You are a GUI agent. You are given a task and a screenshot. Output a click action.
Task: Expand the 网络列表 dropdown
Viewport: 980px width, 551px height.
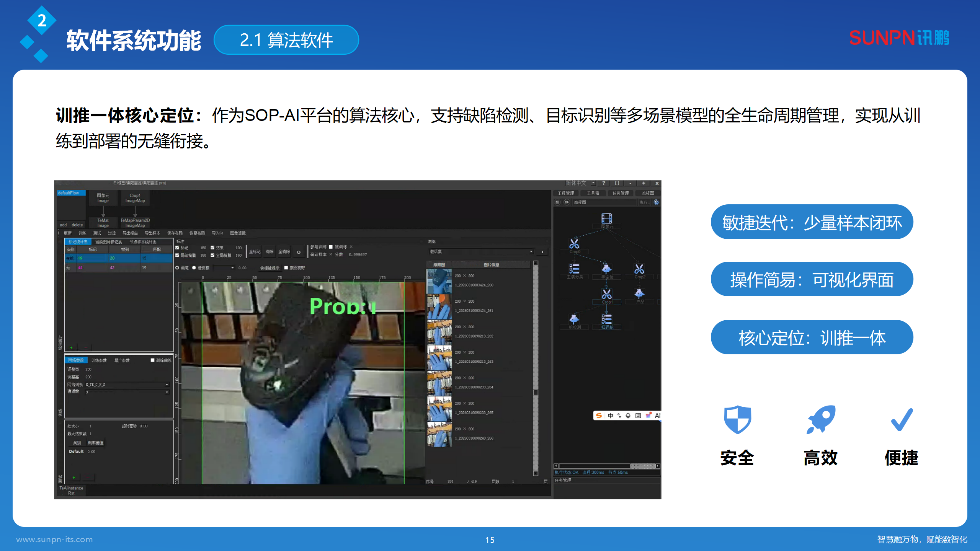(x=167, y=385)
